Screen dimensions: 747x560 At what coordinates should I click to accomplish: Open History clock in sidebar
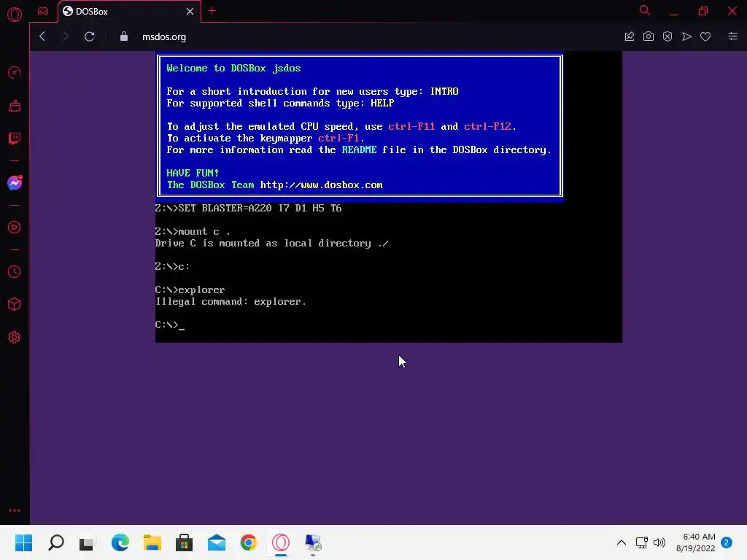[15, 272]
